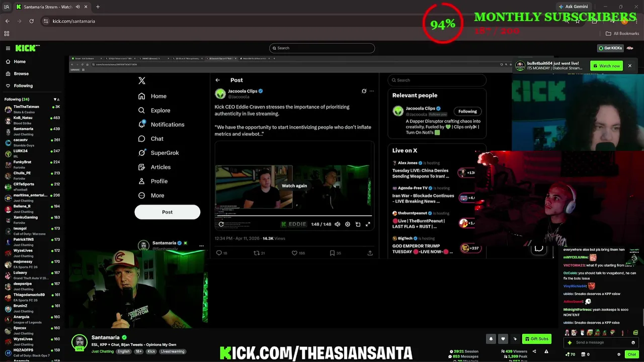Click the Get KICKs button

610,48
